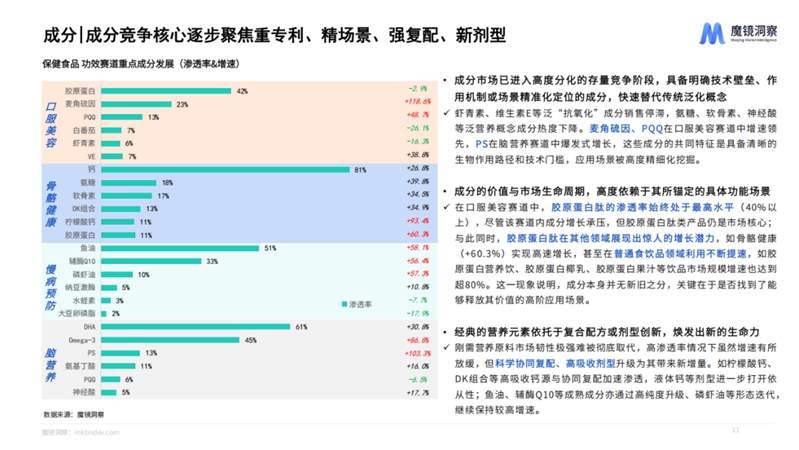Click the 氨糖 row label
Viewport: 799px width, 450px height.
88,182
